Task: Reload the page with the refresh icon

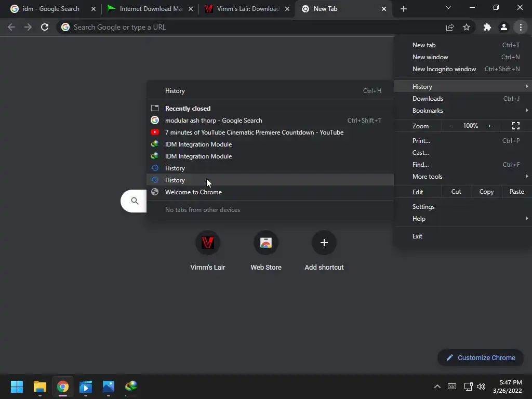Action: pos(45,27)
